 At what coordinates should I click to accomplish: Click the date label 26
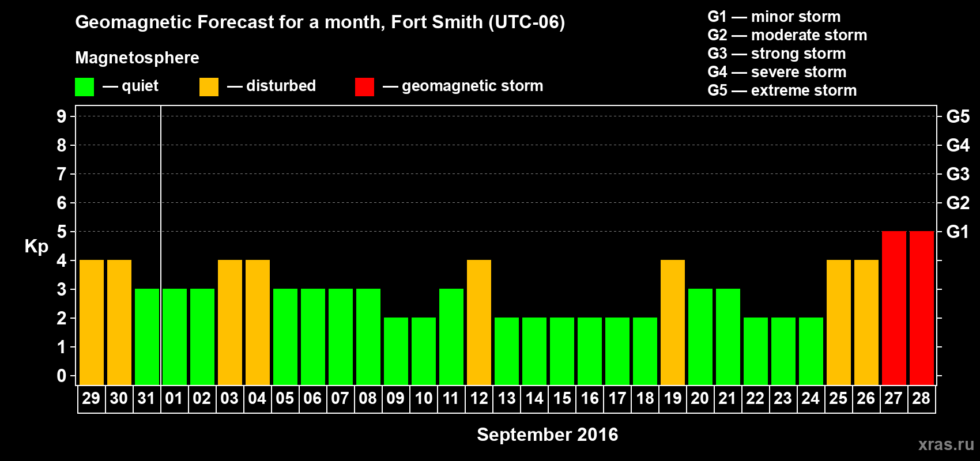click(866, 399)
